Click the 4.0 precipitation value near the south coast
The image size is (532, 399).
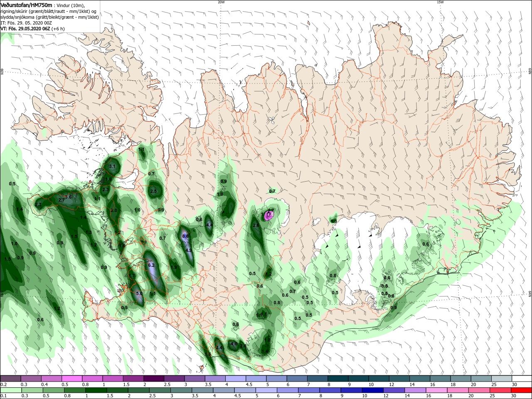click(234, 344)
